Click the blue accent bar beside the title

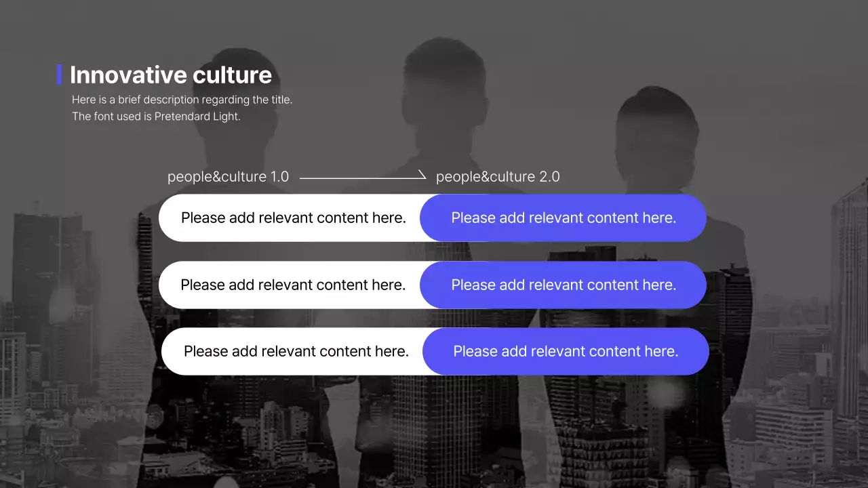(x=60, y=75)
